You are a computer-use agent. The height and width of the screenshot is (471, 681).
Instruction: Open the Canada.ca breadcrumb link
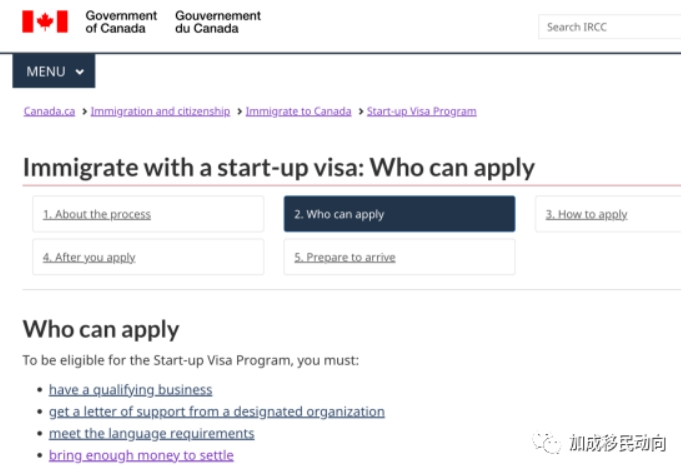(49, 111)
